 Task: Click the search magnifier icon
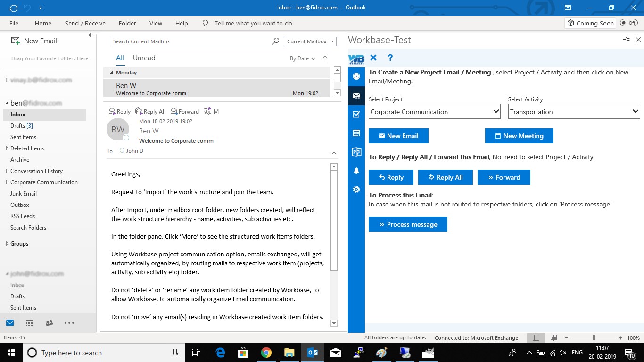pos(276,41)
